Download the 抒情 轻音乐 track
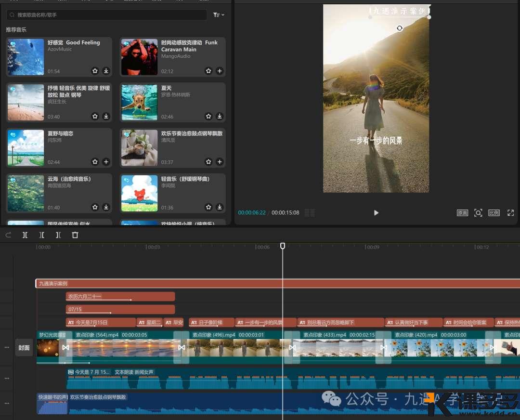The width and height of the screenshot is (520, 420). coord(106,116)
